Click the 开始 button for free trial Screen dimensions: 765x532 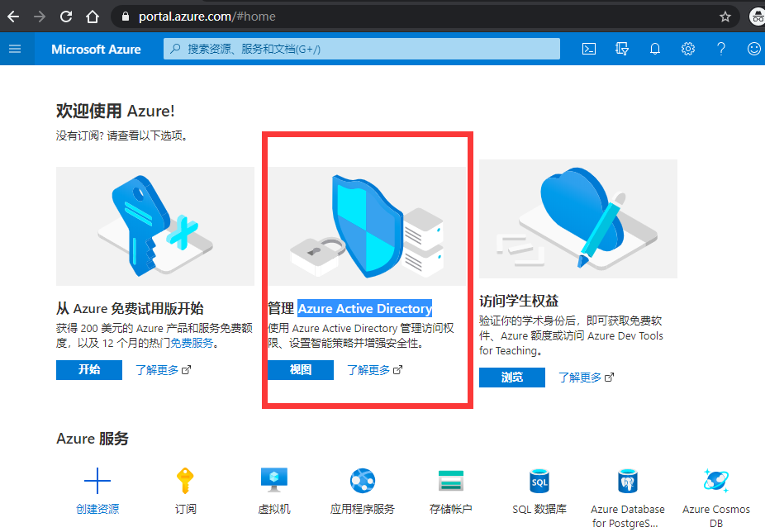tap(89, 370)
